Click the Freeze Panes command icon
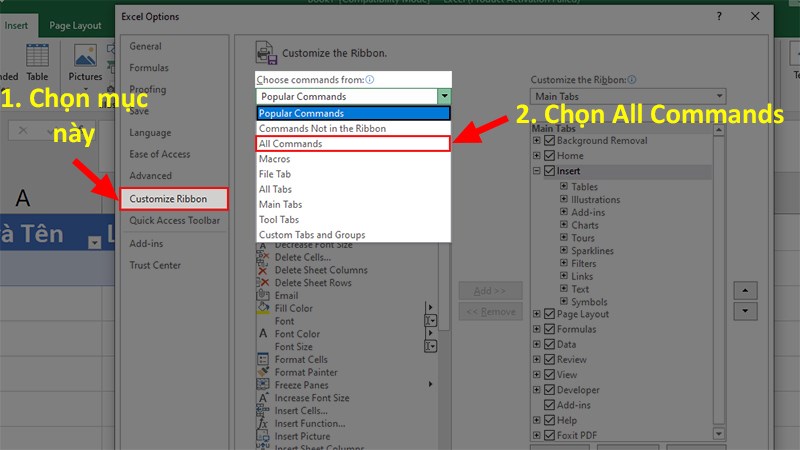800x450 pixels. coord(263,385)
